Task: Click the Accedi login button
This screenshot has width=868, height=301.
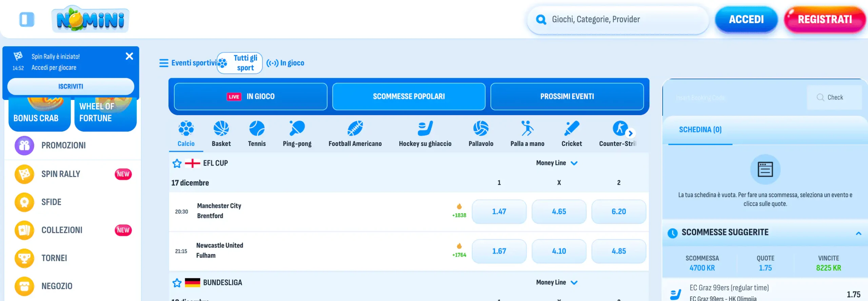Action: coord(746,19)
